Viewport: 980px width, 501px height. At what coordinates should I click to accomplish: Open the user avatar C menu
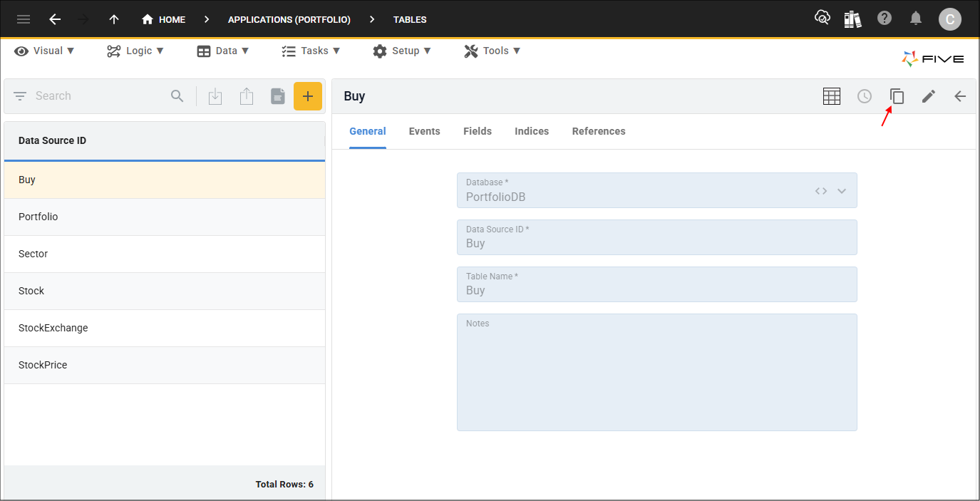click(x=949, y=19)
